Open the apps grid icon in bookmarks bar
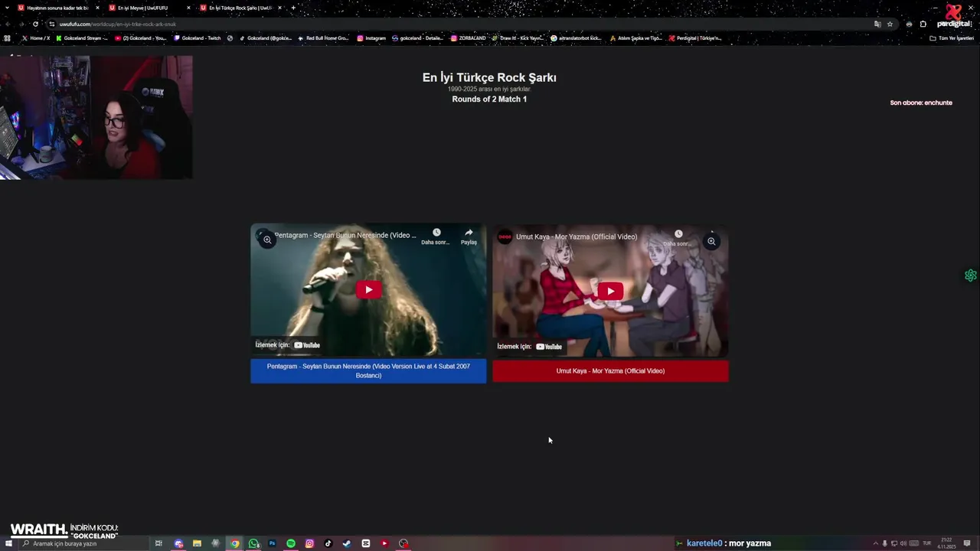The width and height of the screenshot is (980, 551). [x=8, y=37]
